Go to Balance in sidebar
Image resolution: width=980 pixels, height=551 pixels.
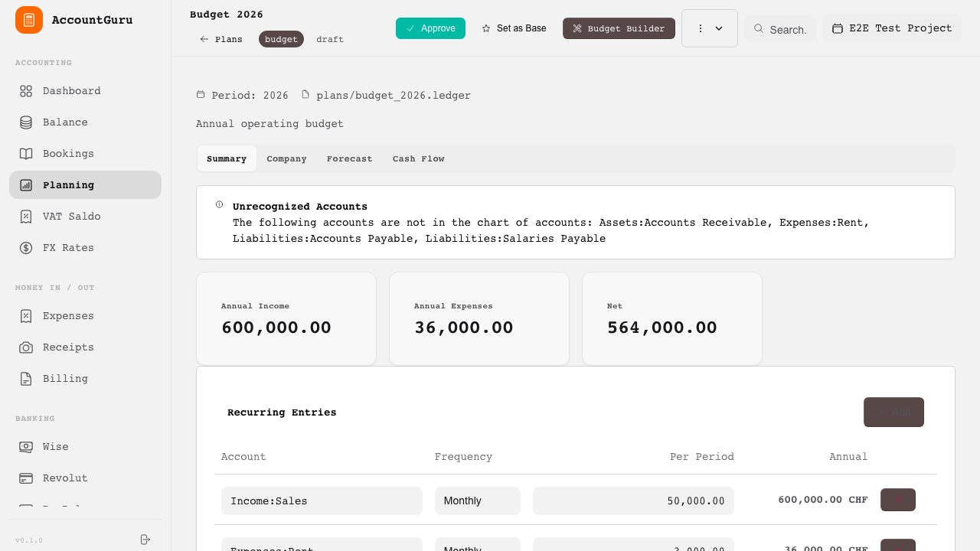pos(65,122)
